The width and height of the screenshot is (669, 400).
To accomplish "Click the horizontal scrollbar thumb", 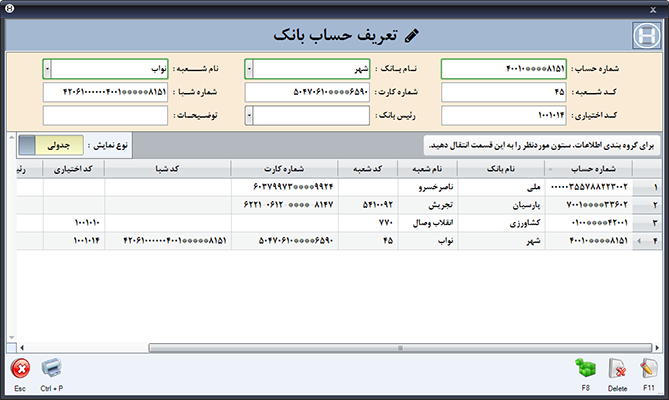I will [400, 348].
